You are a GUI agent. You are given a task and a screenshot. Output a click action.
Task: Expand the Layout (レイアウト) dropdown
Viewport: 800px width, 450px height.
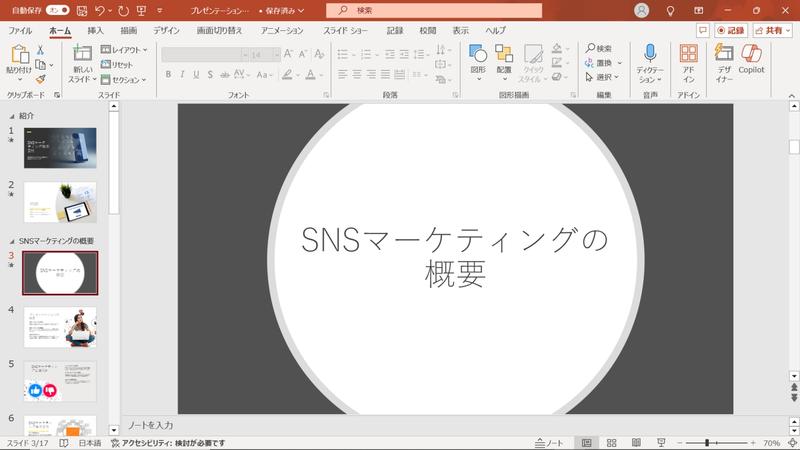pyautogui.click(x=126, y=49)
